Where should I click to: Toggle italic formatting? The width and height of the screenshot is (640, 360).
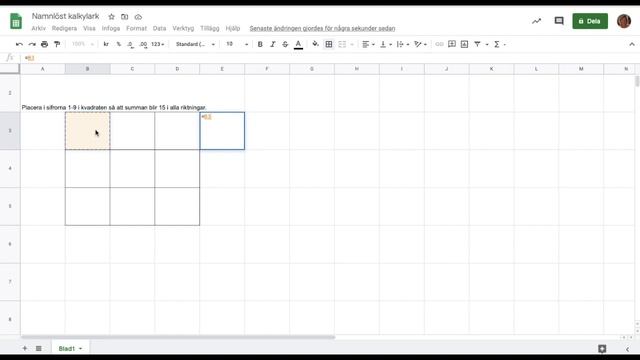[x=273, y=44]
